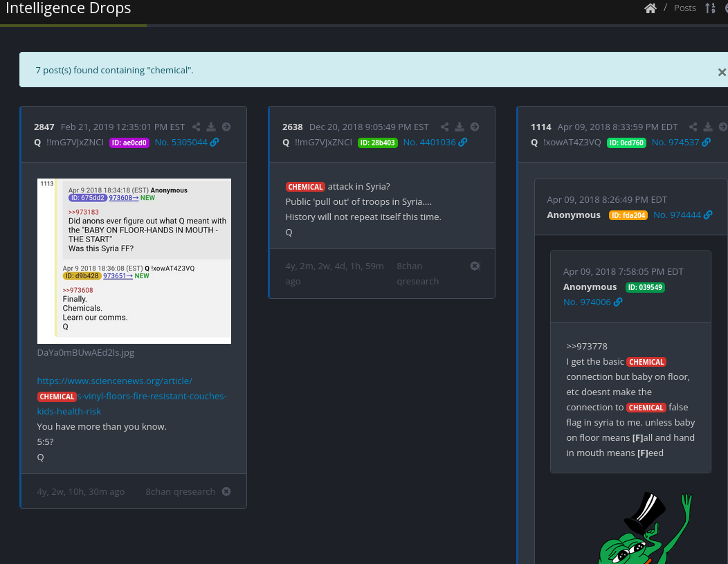The image size is (728, 564).
Task: Select ID: ae0cd0 badge
Action: (129, 143)
